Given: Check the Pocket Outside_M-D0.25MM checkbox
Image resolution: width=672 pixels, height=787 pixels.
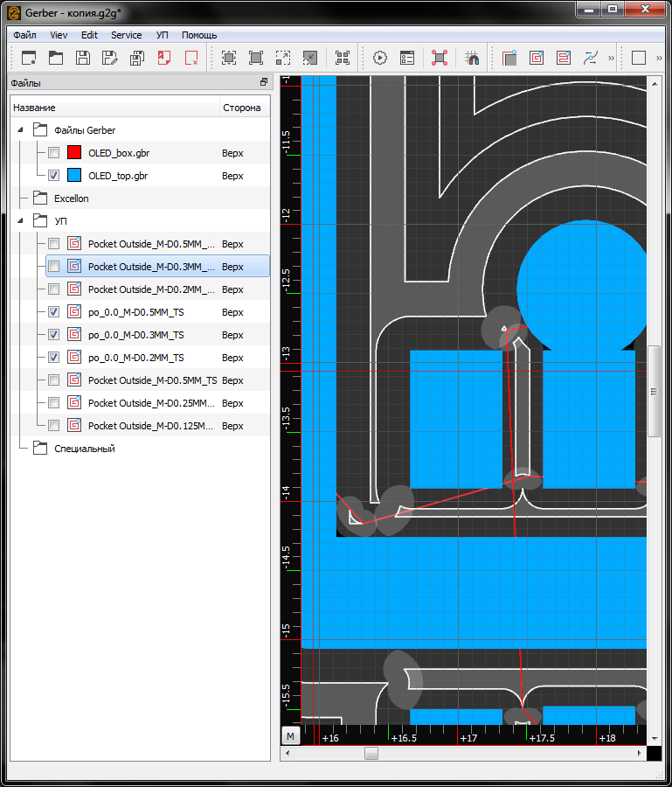Looking at the screenshot, I should pos(53,402).
